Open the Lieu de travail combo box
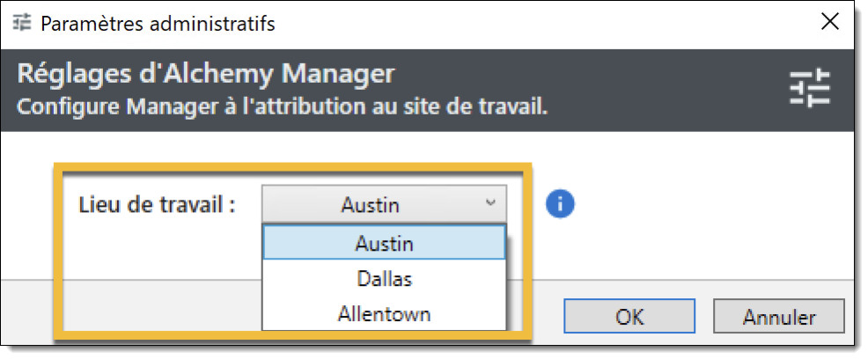This screenshot has height=359, width=868. (384, 205)
